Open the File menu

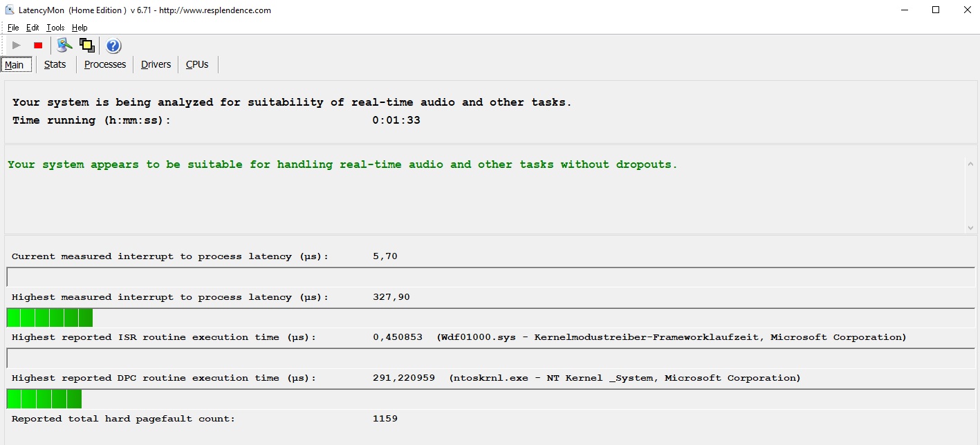(x=13, y=28)
